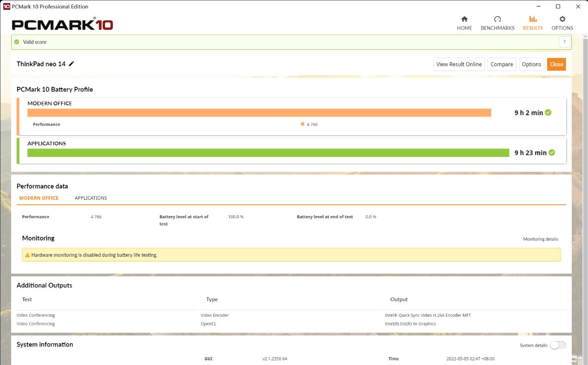Click the orange Modern Office battery bar
The width and height of the screenshot is (588, 365).
click(259, 113)
